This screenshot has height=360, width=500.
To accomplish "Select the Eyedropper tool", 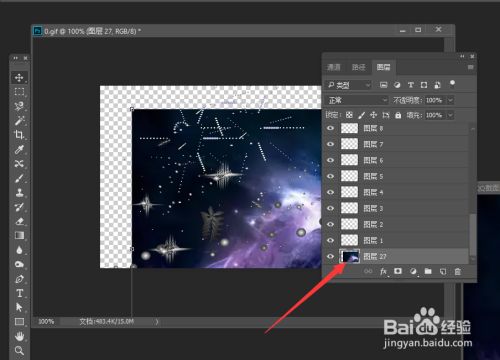I will 19,149.
